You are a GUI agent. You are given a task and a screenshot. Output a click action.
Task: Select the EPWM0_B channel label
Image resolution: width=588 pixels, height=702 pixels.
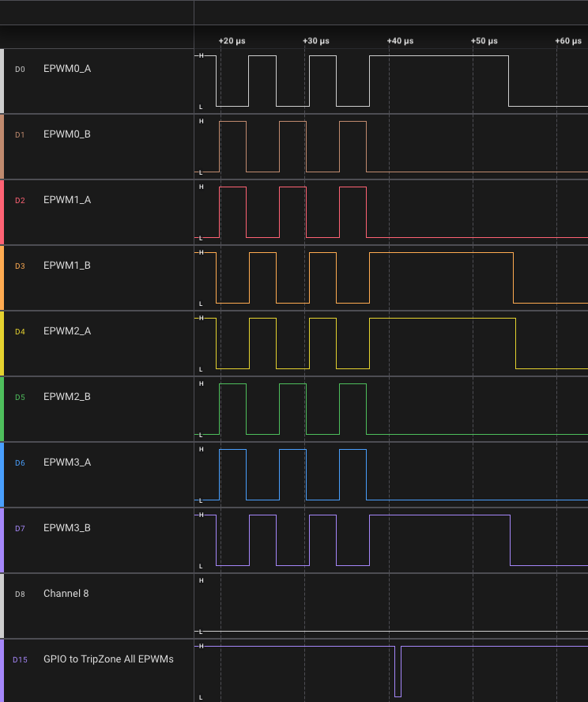(67, 134)
